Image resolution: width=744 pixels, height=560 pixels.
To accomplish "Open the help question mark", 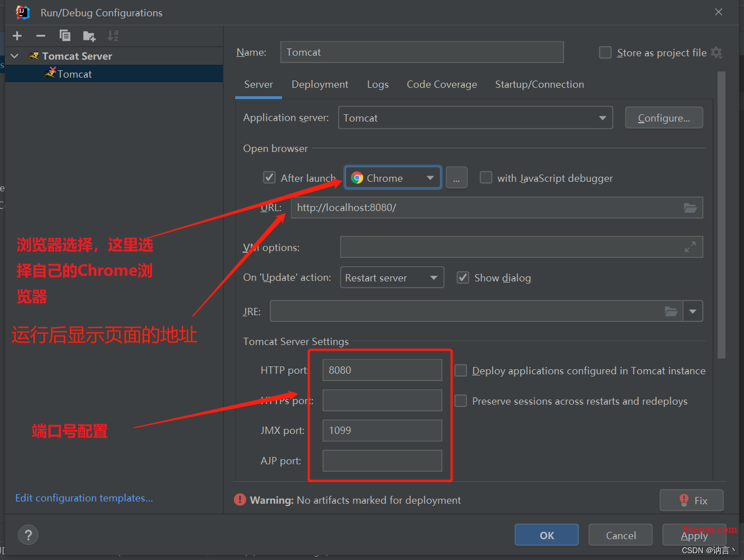I will (28, 535).
